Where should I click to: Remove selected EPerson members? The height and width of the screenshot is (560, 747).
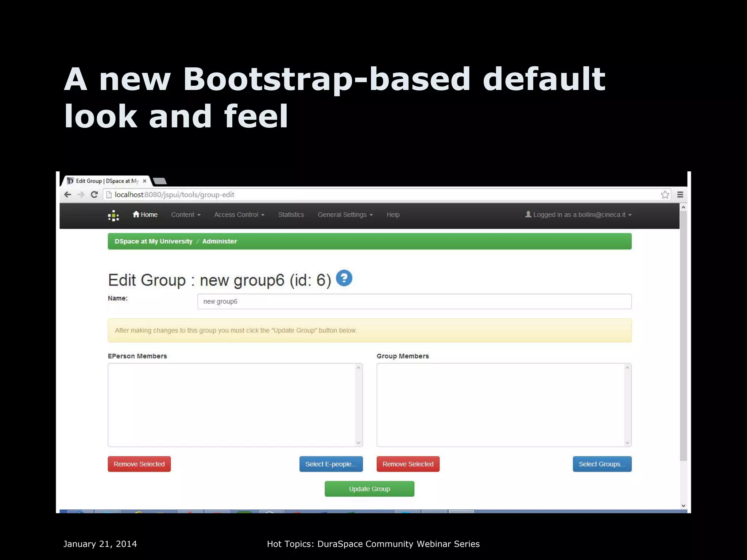(x=139, y=464)
